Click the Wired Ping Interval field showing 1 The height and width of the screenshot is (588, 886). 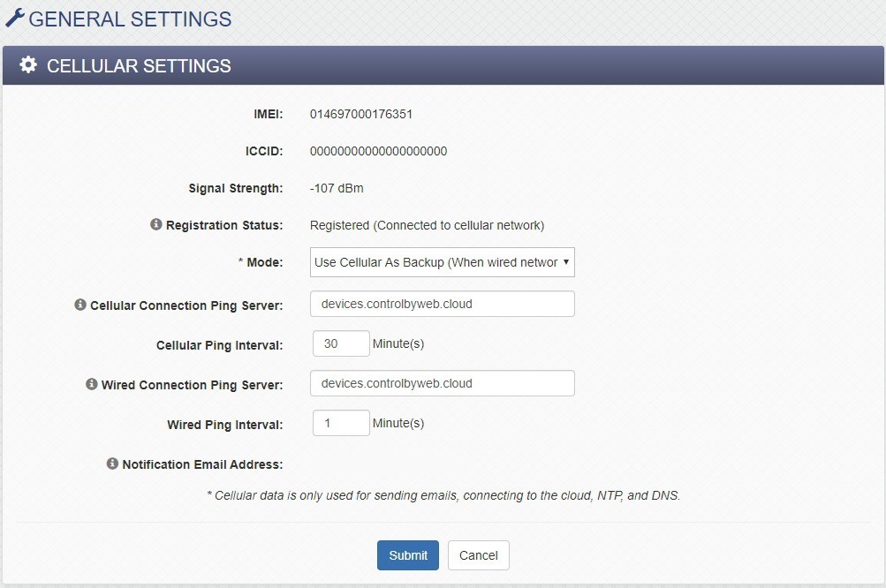(340, 422)
